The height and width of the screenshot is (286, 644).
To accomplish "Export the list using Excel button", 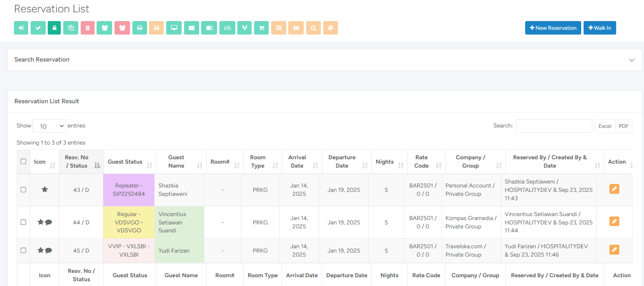I will [x=605, y=126].
